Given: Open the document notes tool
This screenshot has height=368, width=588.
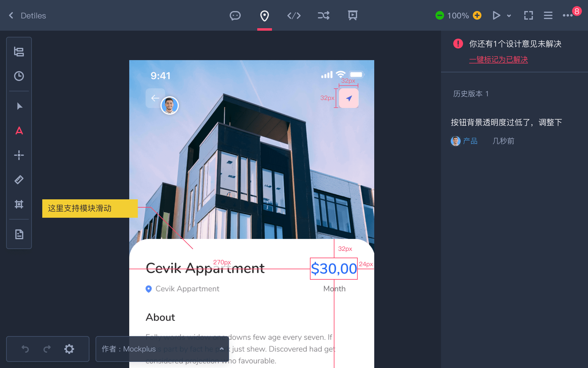Looking at the screenshot, I should click(19, 234).
